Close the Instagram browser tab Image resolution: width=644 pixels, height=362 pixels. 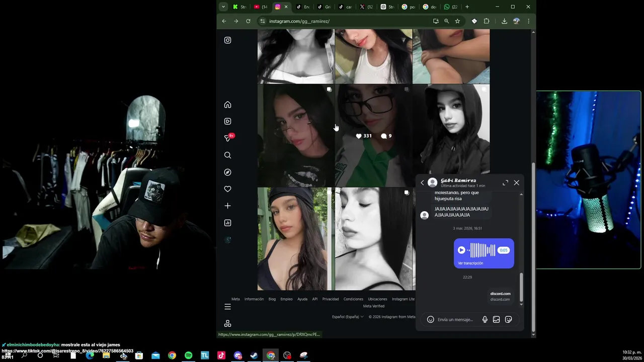(286, 7)
